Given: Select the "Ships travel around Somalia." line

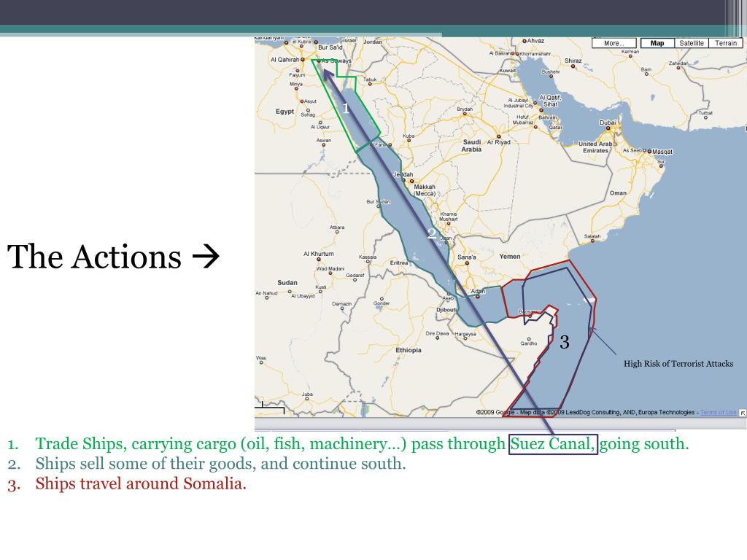Looking at the screenshot, I should pos(141,483).
